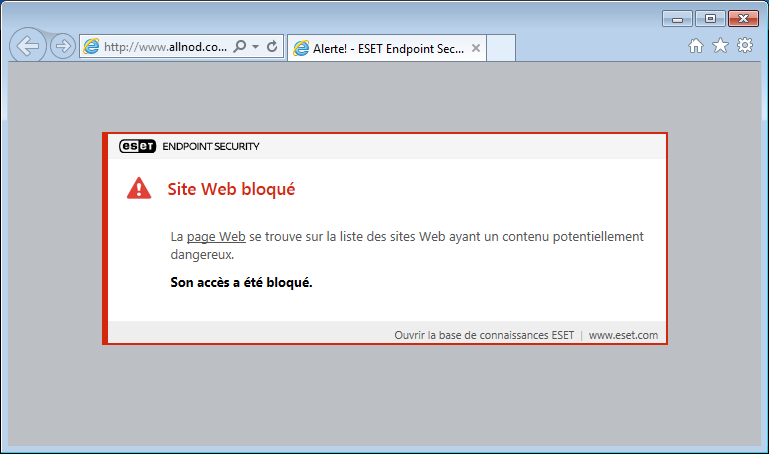Click the Internet Explorer icon in address bar
The width and height of the screenshot is (769, 454).
(x=91, y=47)
